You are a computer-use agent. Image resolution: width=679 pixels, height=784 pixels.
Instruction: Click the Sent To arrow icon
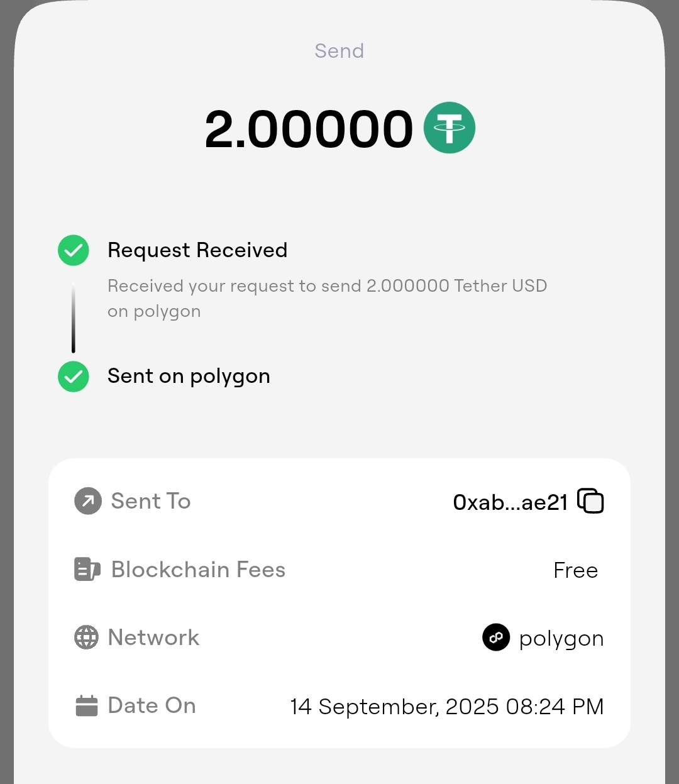pos(88,501)
